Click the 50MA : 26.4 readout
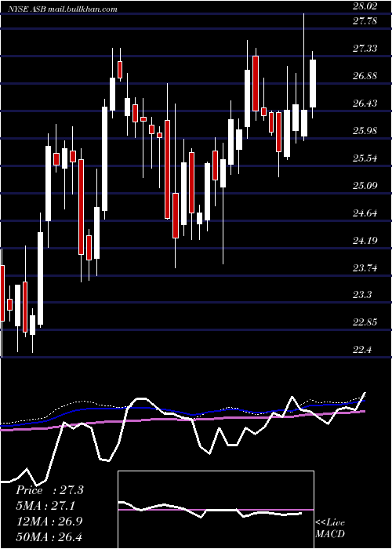 tap(49, 537)
